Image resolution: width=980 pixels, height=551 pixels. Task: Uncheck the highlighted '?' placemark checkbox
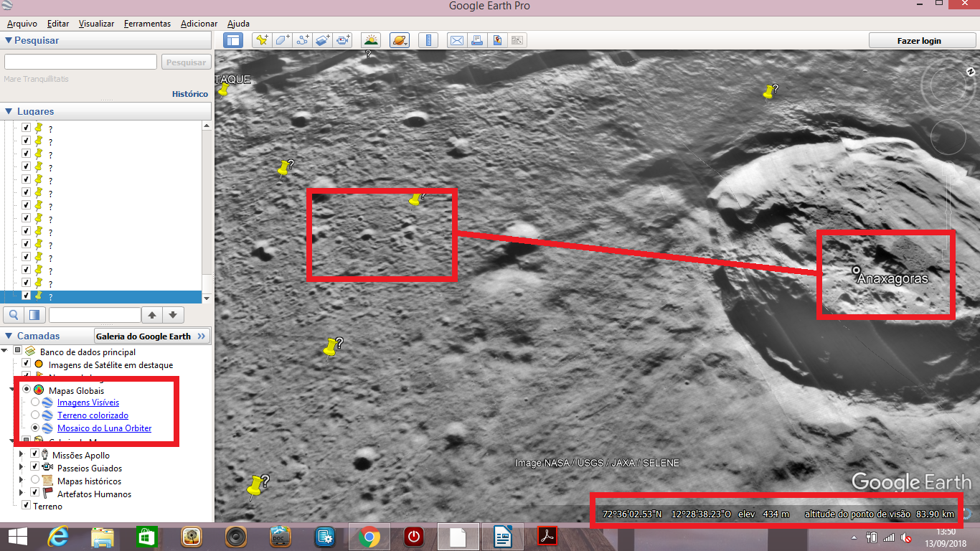27,296
